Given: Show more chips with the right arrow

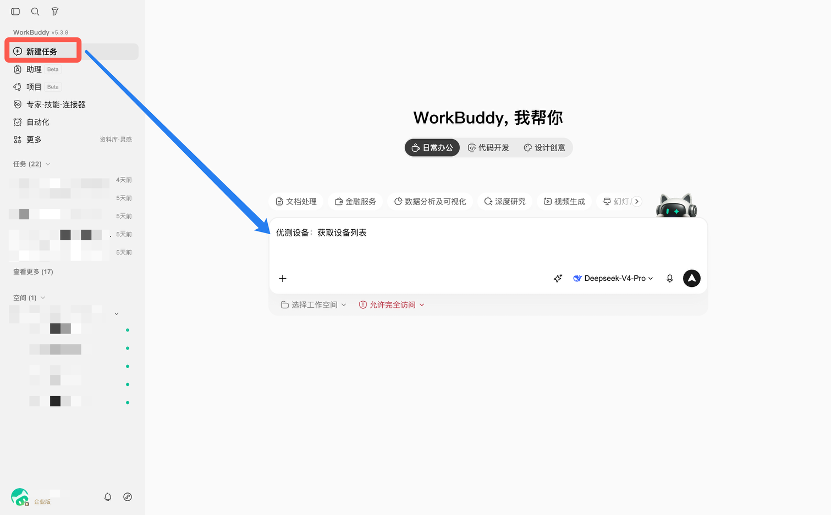Looking at the screenshot, I should 637,202.
